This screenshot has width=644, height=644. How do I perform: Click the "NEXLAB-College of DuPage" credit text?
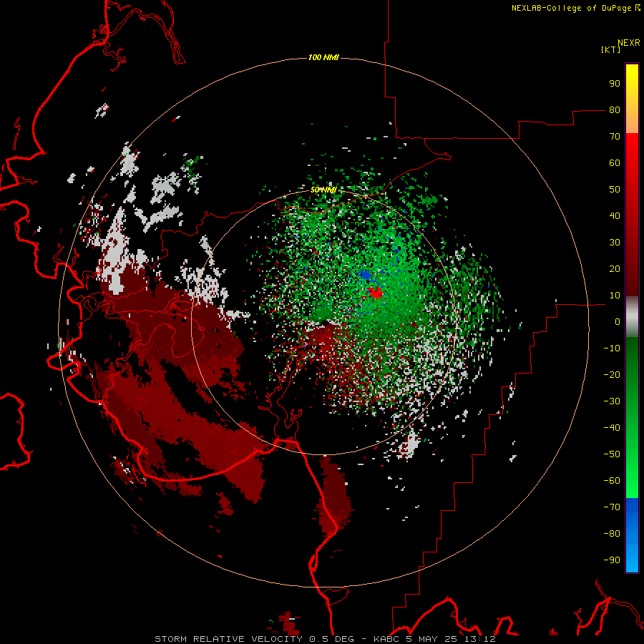(x=571, y=8)
